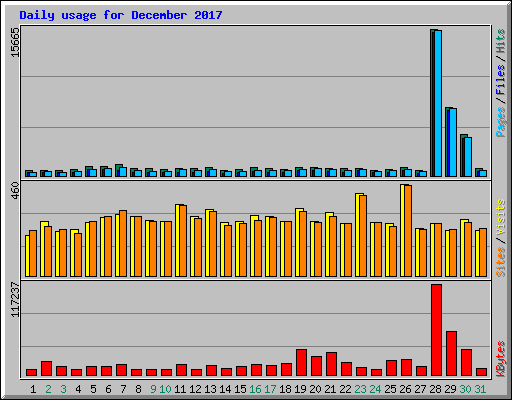Viewport: 512px width, 400px height.
Task: Select day 18 label on the axis
Action: click(285, 389)
